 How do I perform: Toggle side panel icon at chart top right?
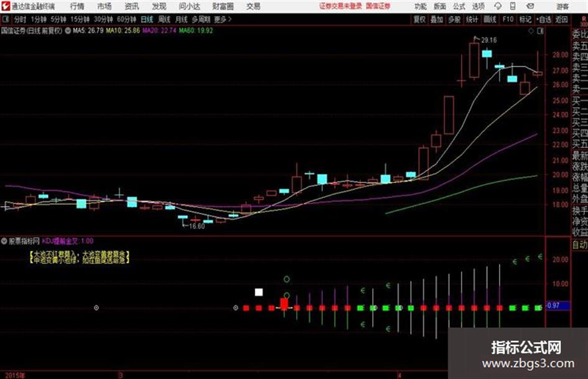(x=540, y=31)
